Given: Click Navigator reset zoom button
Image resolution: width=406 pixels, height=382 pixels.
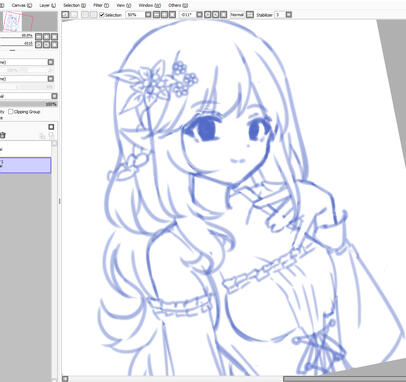Looking at the screenshot, I should pyautogui.click(x=55, y=37).
